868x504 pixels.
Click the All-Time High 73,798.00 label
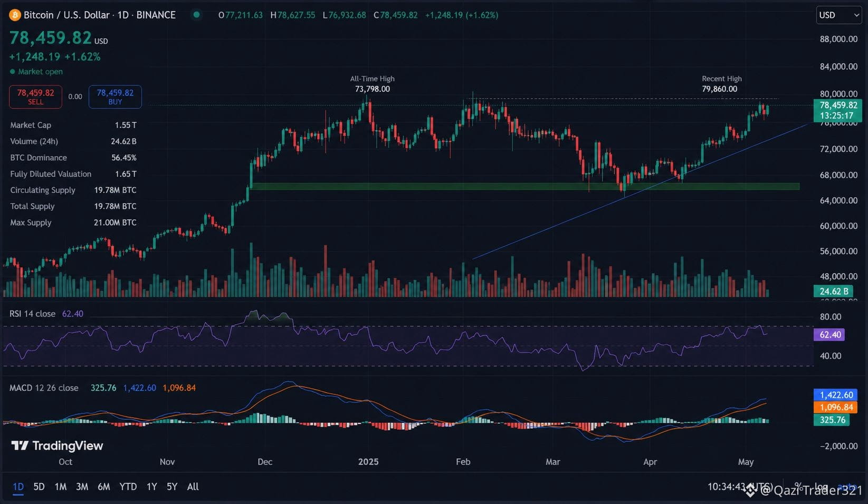click(x=373, y=84)
